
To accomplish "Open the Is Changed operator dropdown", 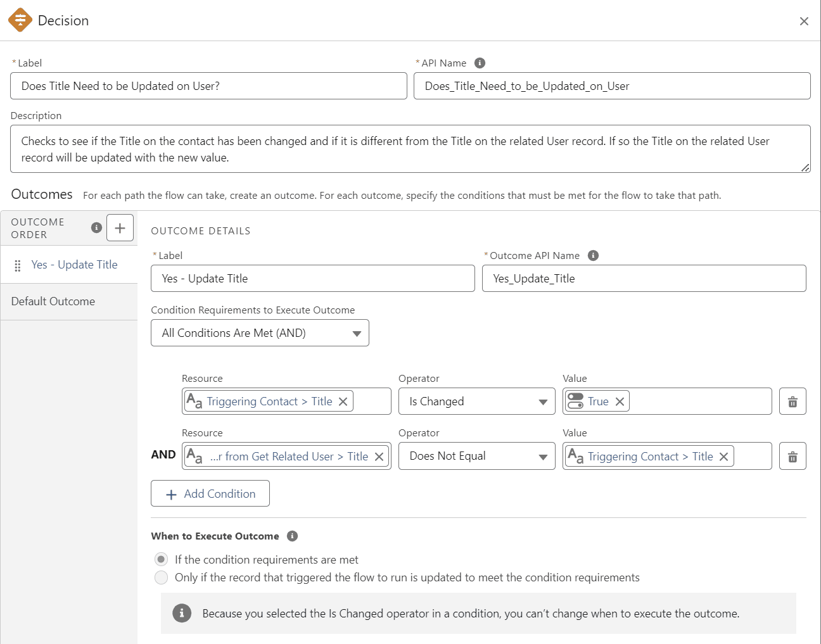I will pyautogui.click(x=477, y=401).
